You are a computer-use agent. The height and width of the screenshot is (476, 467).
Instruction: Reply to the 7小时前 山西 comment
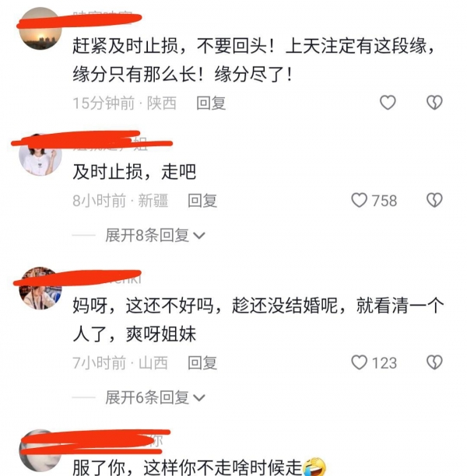coord(202,362)
